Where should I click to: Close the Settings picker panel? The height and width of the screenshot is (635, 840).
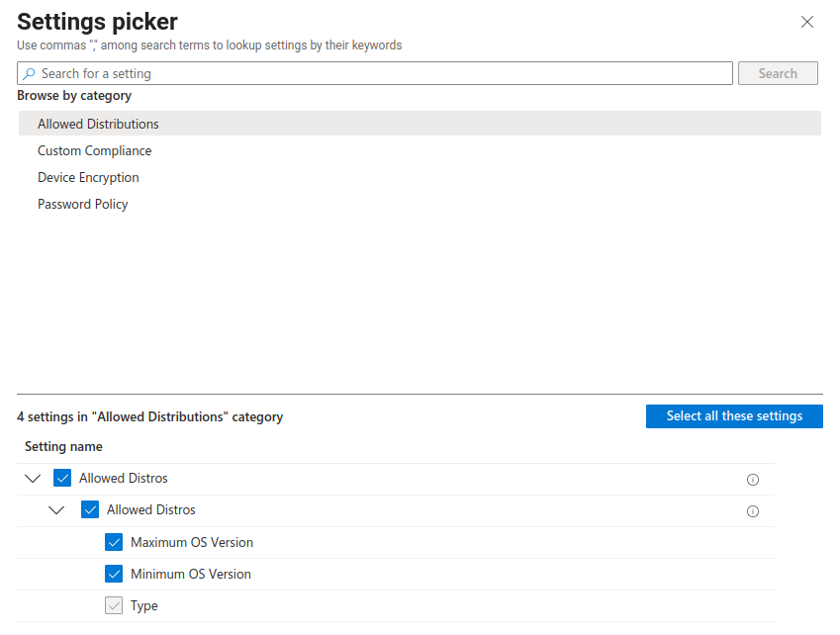click(807, 22)
